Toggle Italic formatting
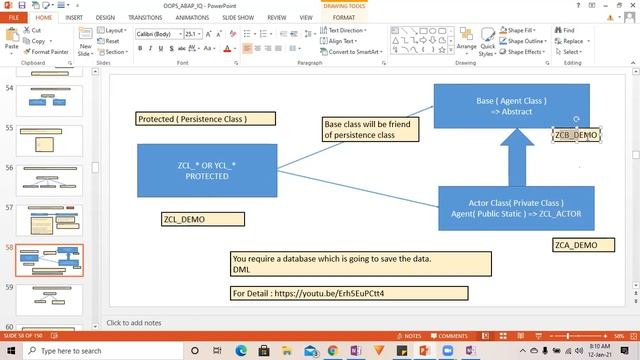Viewport: 640px width, 360px height. [150, 48]
